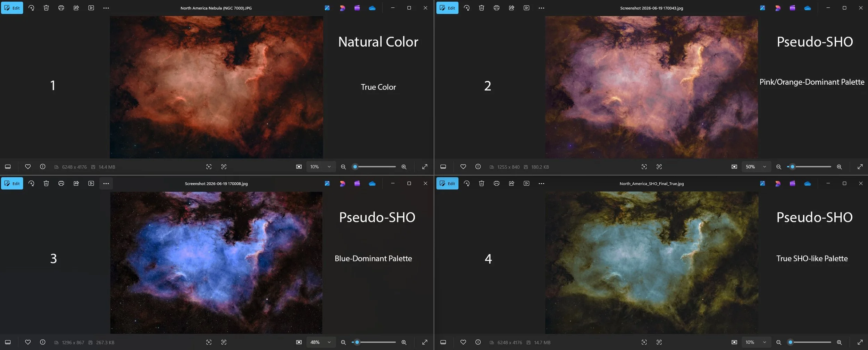Zoom to fit in Screenshot 170043.jpg window

[x=734, y=167]
